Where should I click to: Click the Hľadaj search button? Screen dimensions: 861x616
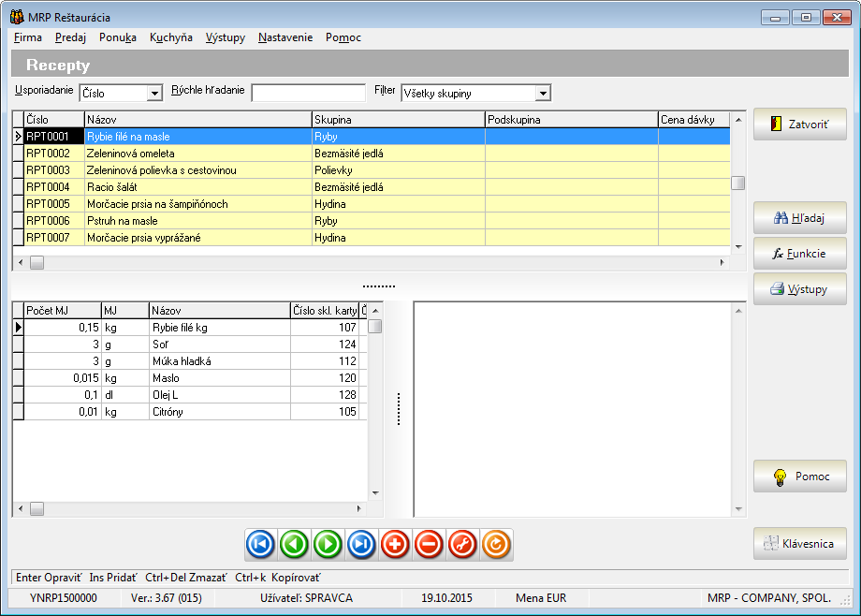[799, 218]
